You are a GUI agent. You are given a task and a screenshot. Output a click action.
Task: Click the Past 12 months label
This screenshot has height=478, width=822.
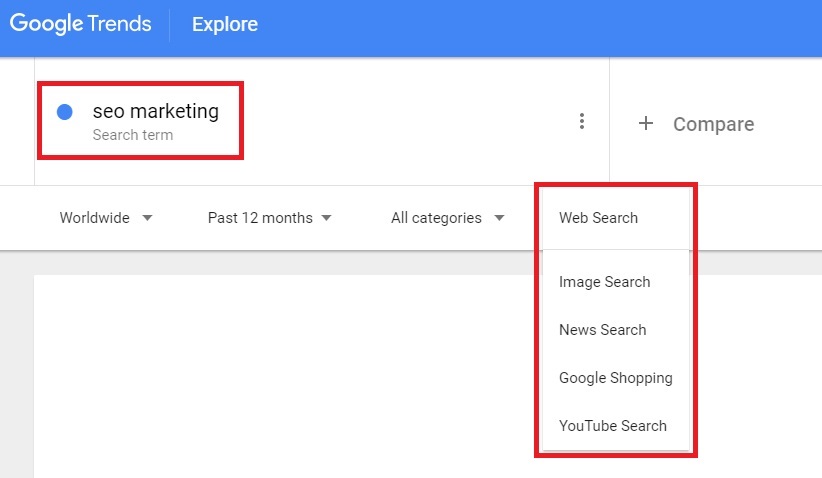coord(260,218)
